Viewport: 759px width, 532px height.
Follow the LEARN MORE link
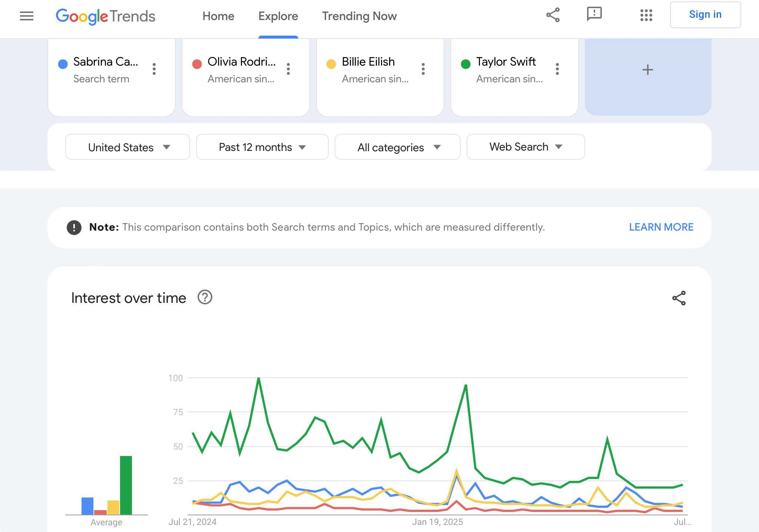click(x=661, y=227)
